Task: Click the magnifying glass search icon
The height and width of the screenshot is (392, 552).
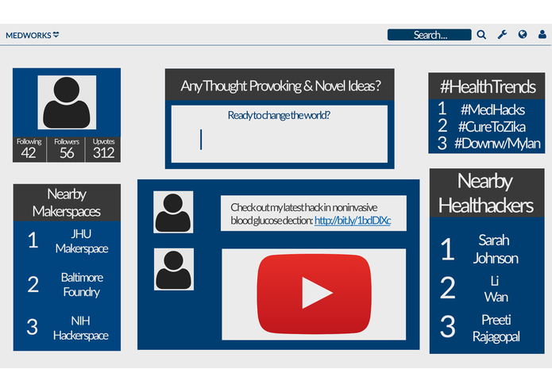Action: pyautogui.click(x=481, y=34)
